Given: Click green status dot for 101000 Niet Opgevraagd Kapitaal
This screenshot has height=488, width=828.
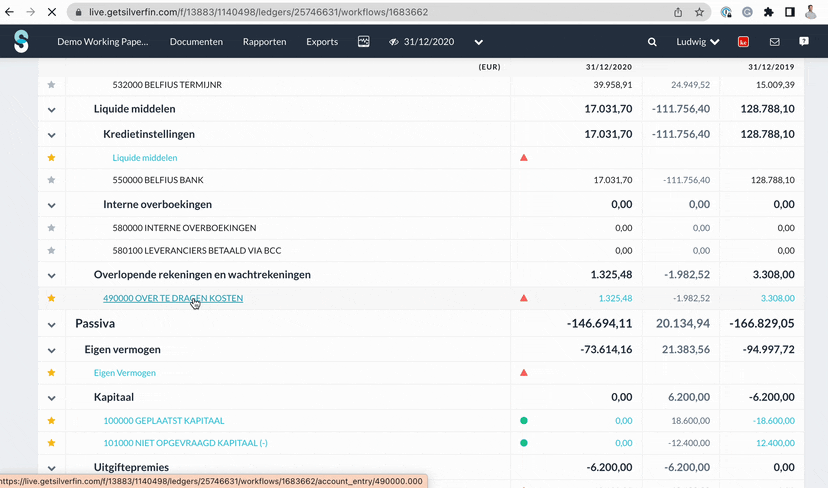Looking at the screenshot, I should point(524,443).
